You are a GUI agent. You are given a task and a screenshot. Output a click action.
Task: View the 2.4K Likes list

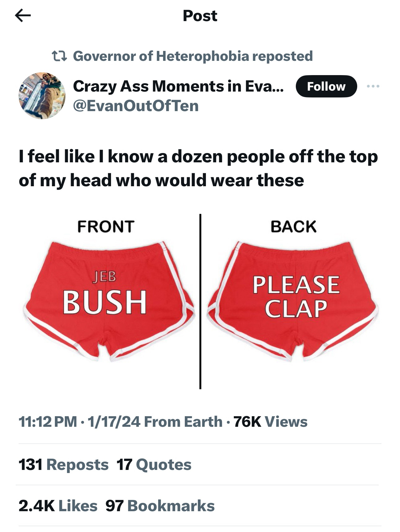[x=58, y=505]
